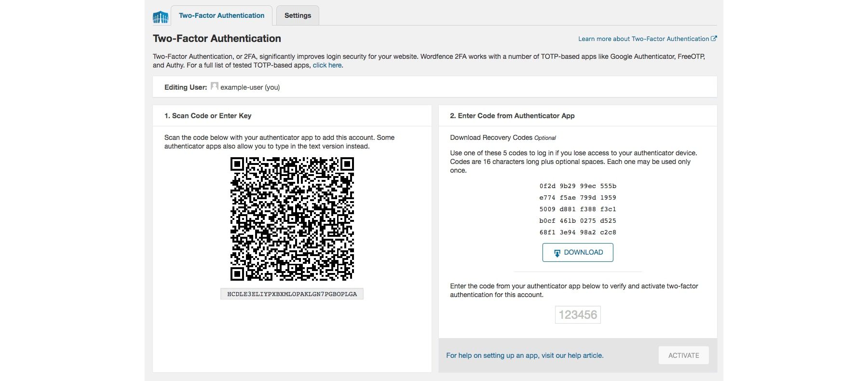The image size is (868, 381).
Task: Click the QR code image
Action: (292, 219)
